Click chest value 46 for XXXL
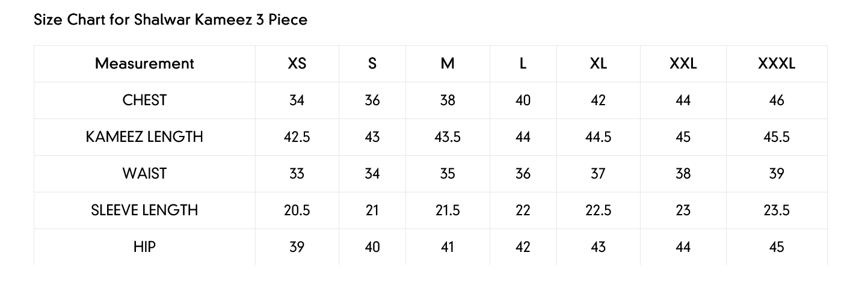 [777, 100]
